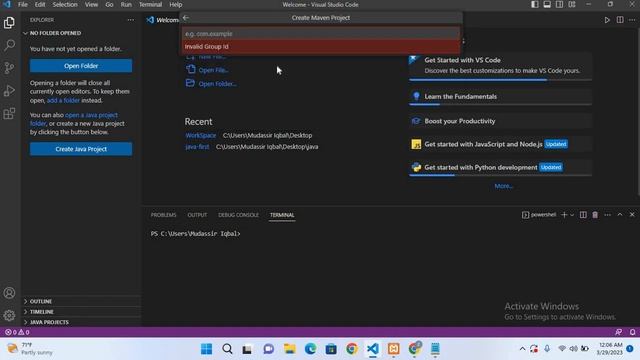Viewport: 640px width, 360px height.
Task: Open launch profile dropdown beside plus
Action: [x=572, y=215]
